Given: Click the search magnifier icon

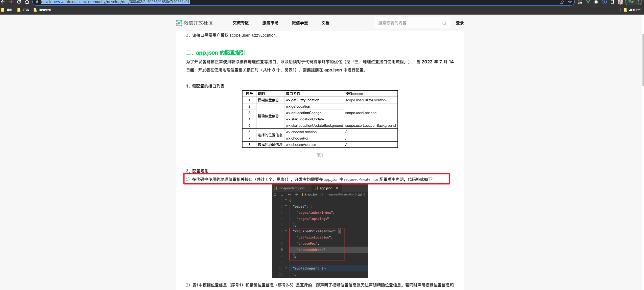Looking at the screenshot, I should (444, 23).
